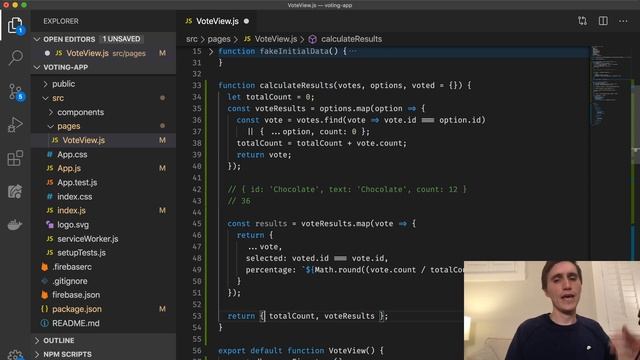The width and height of the screenshot is (640, 360).
Task: Expand the public folder
Action: pyautogui.click(x=45, y=84)
